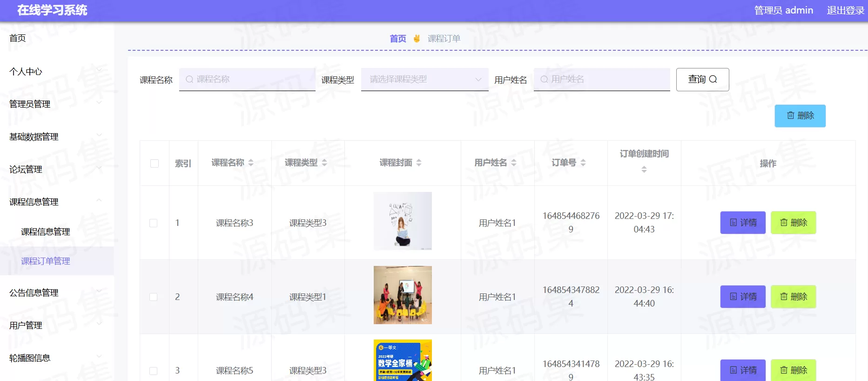Image resolution: width=868 pixels, height=381 pixels.
Task: Click 首页 breadcrumb link
Action: point(398,39)
